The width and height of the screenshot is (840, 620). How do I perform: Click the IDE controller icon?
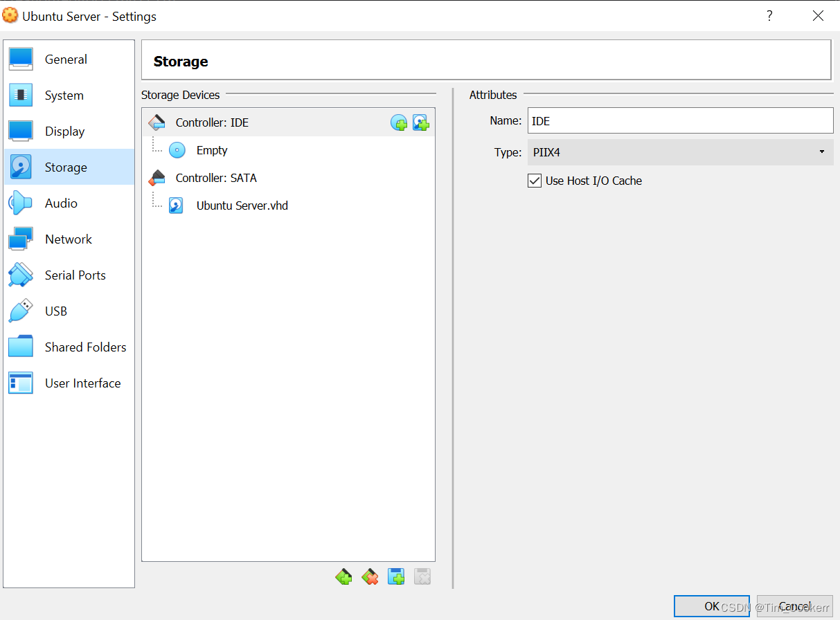[157, 122]
